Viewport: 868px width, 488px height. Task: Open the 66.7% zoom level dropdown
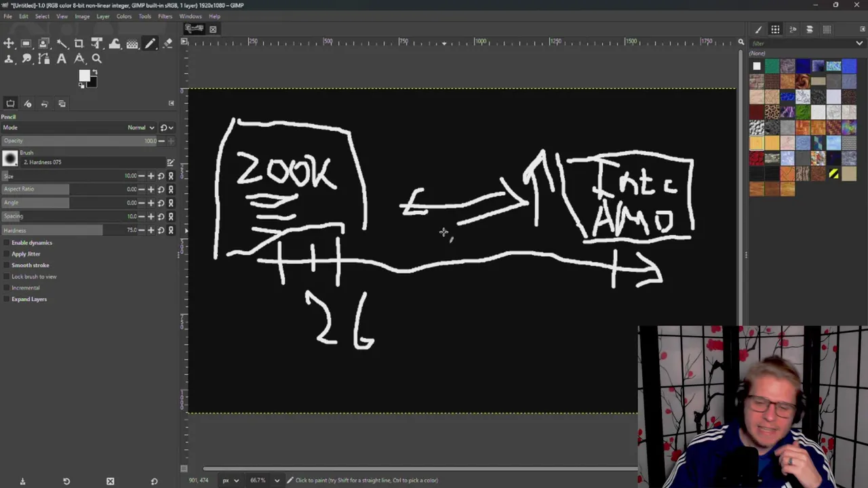[277, 481]
